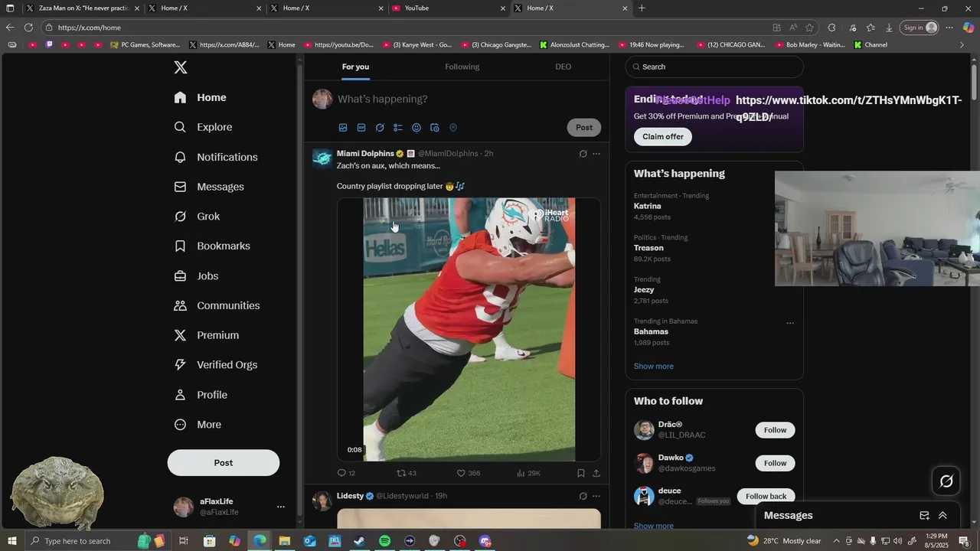Open Windows Start menu

point(11,541)
